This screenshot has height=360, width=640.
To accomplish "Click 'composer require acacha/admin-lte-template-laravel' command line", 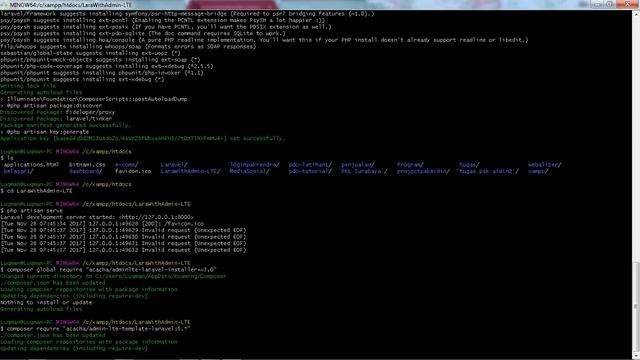I will coord(95,329).
